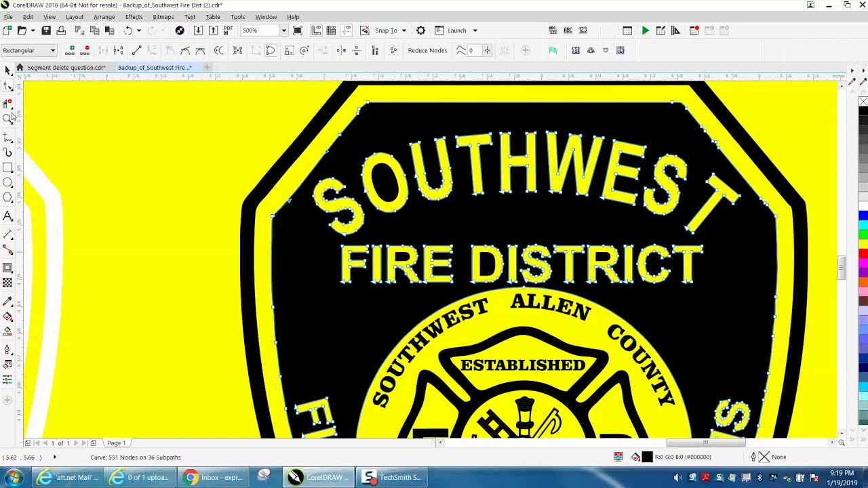Pick the blue color swatch in palette
868x488 pixels.
863,217
